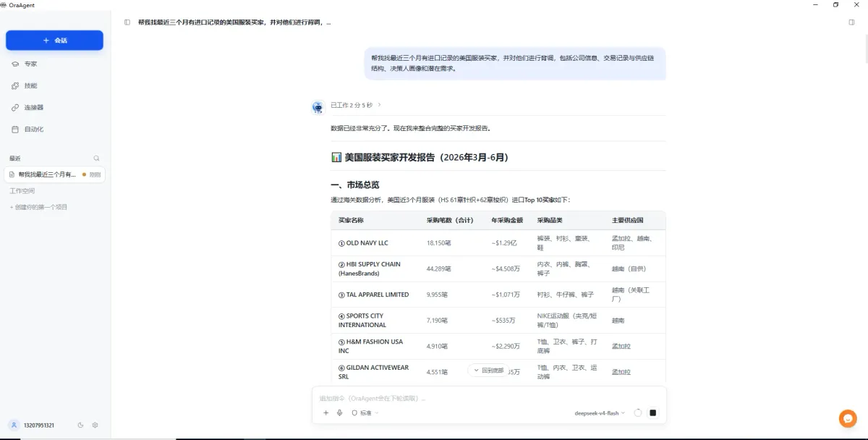
Task: Stop generation with the black square button
Action: [x=652, y=412]
